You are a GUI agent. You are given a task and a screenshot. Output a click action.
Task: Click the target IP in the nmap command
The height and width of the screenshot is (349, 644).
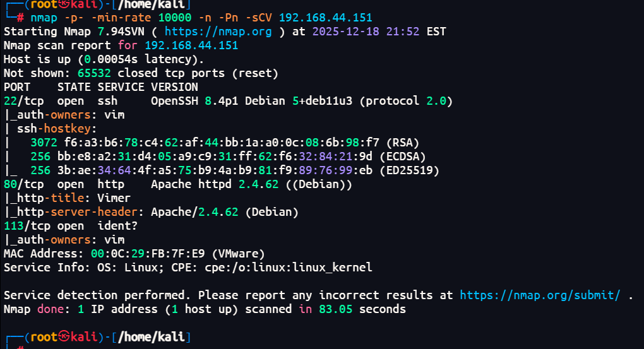click(326, 18)
